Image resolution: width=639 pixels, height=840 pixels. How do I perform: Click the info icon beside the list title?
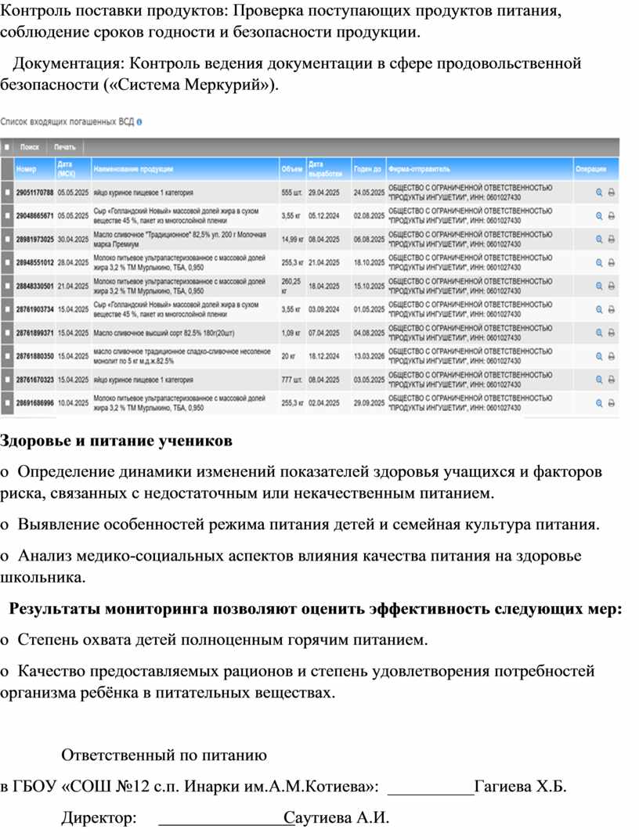139,123
